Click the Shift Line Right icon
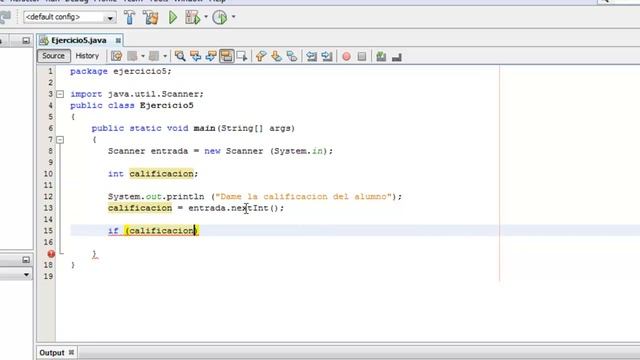This screenshot has height=360, width=640. [x=327, y=56]
